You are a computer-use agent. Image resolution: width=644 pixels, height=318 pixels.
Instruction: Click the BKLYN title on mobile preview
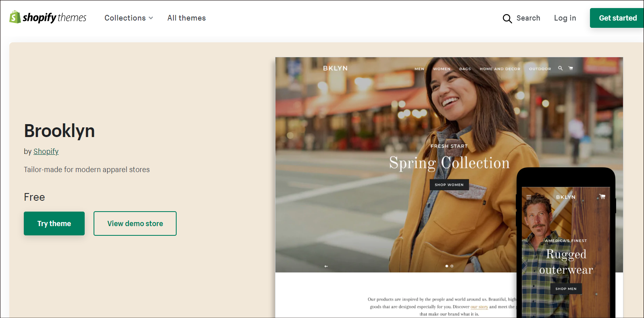[566, 197]
